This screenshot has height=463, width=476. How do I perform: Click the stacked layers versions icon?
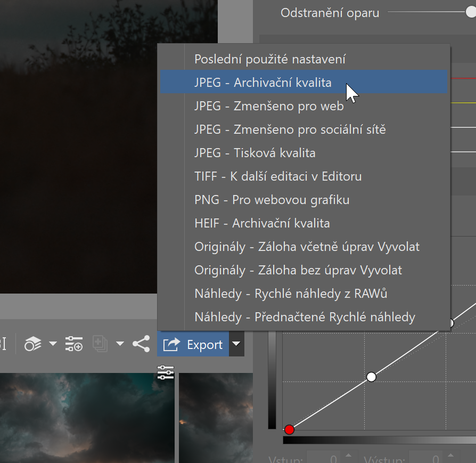point(33,344)
